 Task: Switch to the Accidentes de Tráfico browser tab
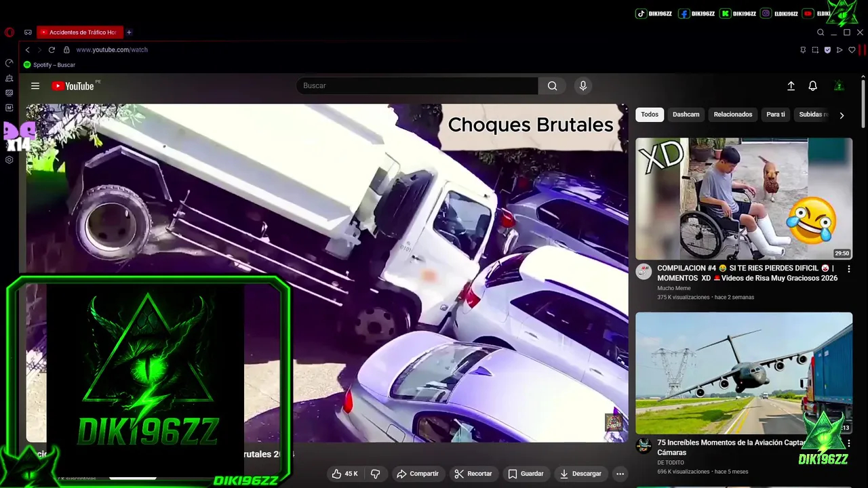(x=79, y=32)
